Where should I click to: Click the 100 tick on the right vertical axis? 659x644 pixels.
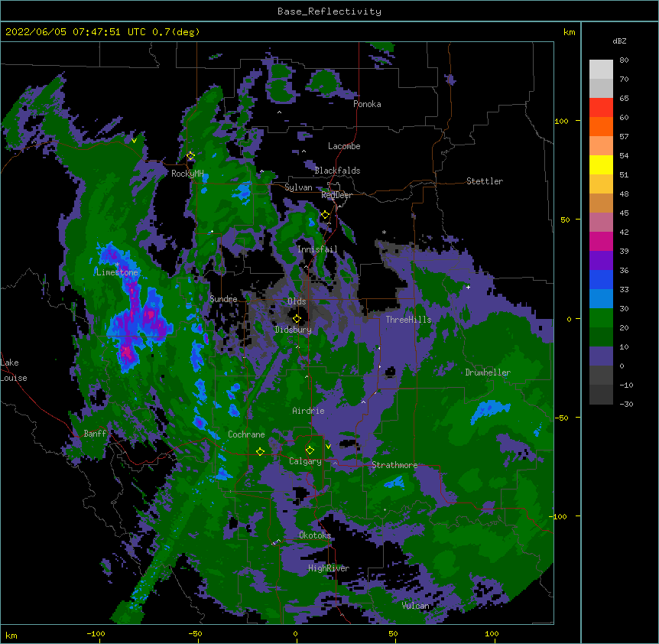(561, 121)
